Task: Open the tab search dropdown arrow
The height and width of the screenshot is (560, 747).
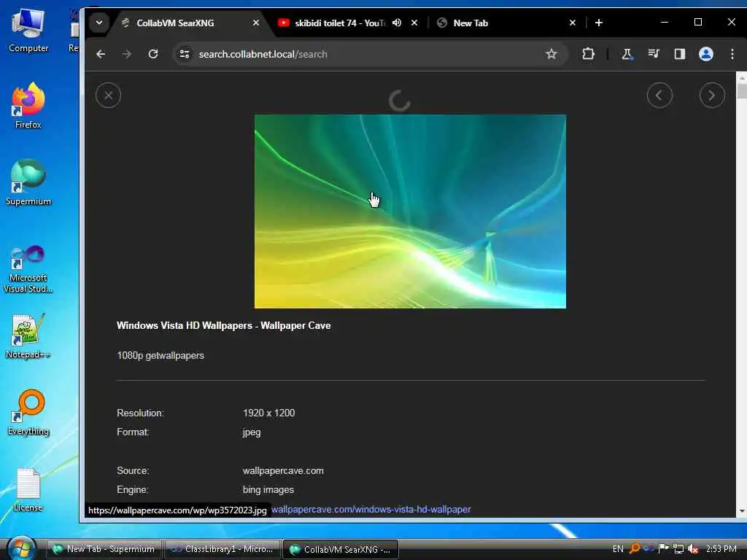Action: pos(99,23)
